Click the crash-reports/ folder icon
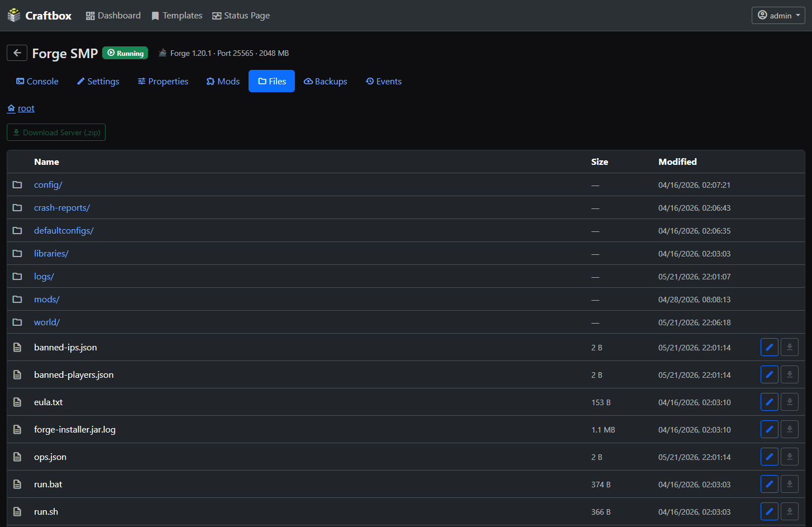The image size is (812, 527). tap(17, 207)
